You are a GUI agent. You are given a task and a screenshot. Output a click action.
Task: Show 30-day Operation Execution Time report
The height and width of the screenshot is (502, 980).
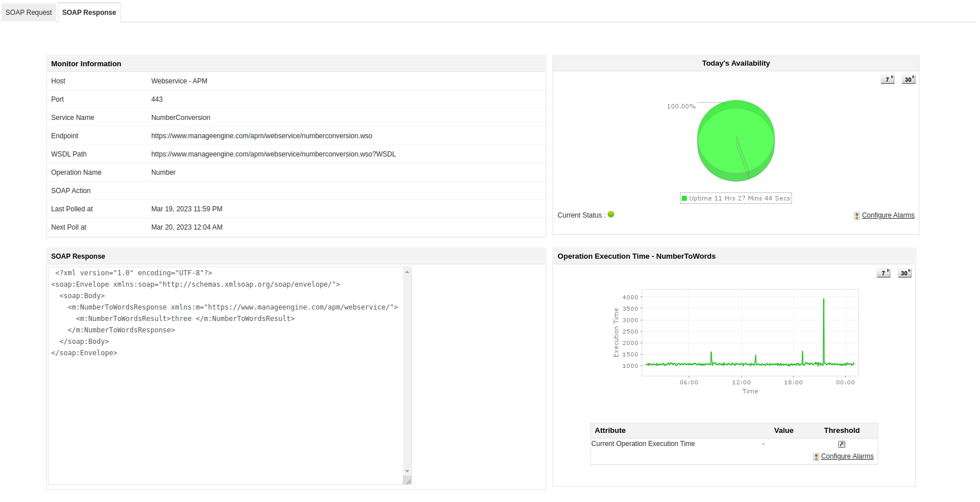click(x=904, y=273)
